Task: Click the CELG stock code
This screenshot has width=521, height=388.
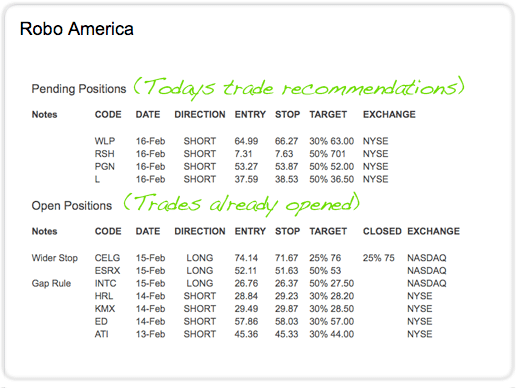Action: [x=107, y=258]
